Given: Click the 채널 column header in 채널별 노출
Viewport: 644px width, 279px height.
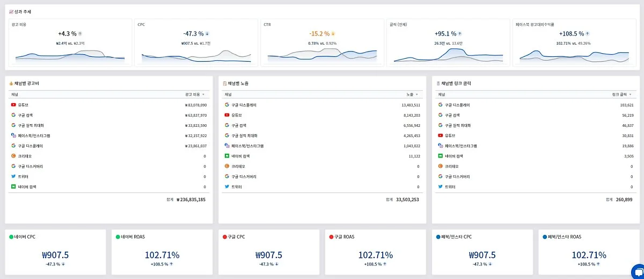Looking at the screenshot, I should [x=228, y=94].
